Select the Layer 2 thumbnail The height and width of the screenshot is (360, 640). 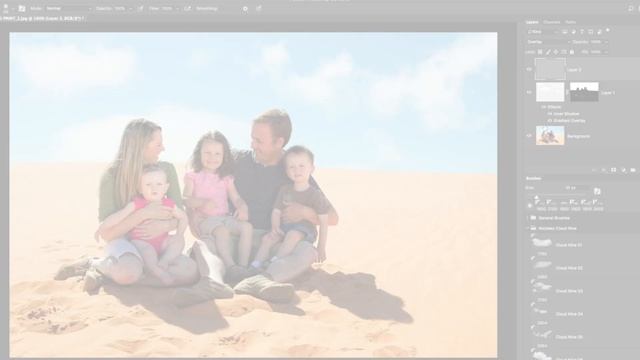pos(550,69)
